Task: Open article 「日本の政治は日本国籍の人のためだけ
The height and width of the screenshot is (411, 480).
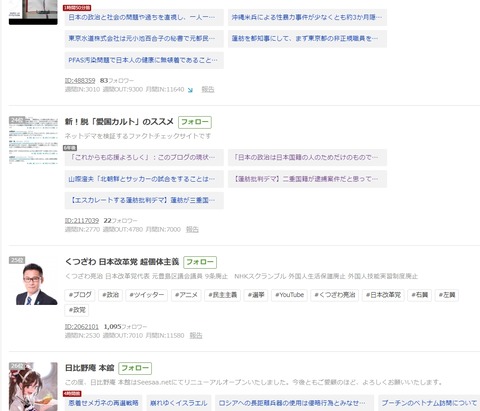Action: point(307,157)
